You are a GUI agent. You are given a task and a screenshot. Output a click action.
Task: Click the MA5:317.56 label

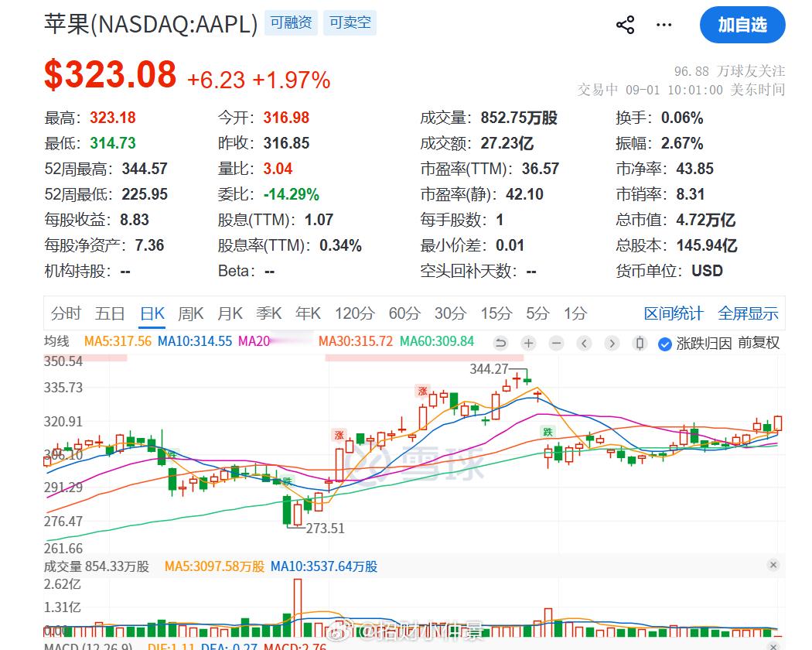pyautogui.click(x=118, y=341)
